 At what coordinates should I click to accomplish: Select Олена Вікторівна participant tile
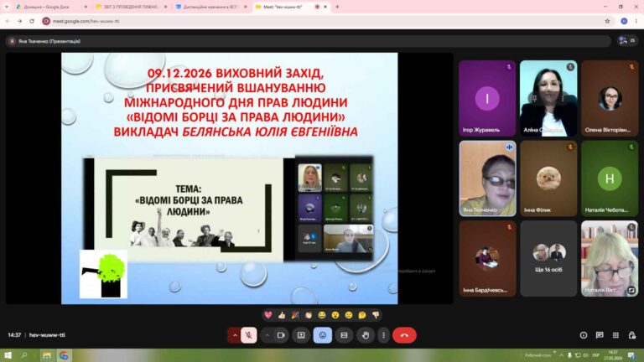(x=610, y=98)
